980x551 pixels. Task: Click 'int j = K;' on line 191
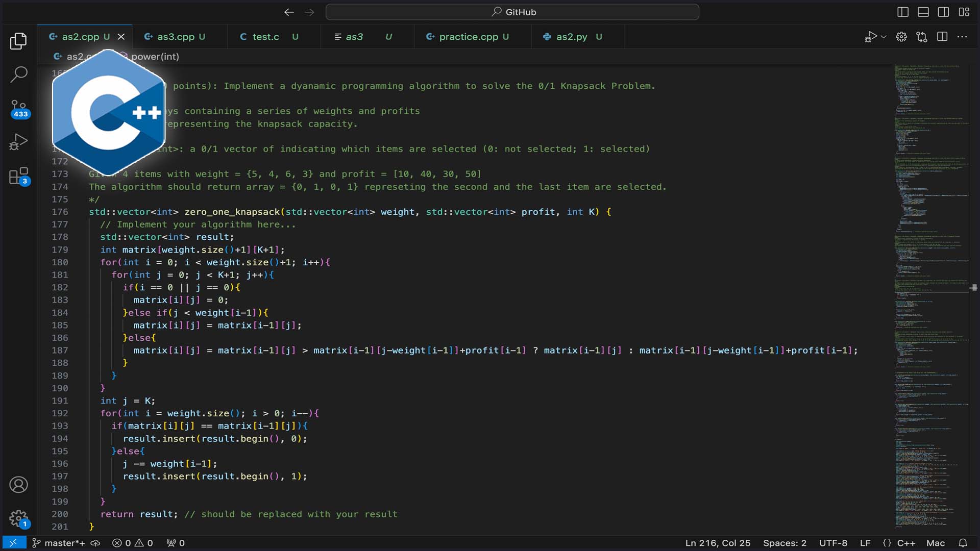[x=128, y=401]
